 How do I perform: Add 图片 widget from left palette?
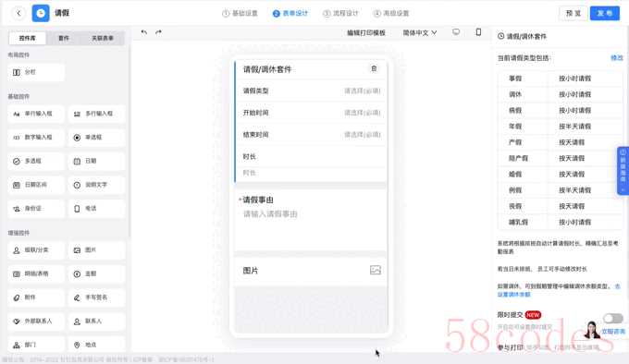coord(97,250)
